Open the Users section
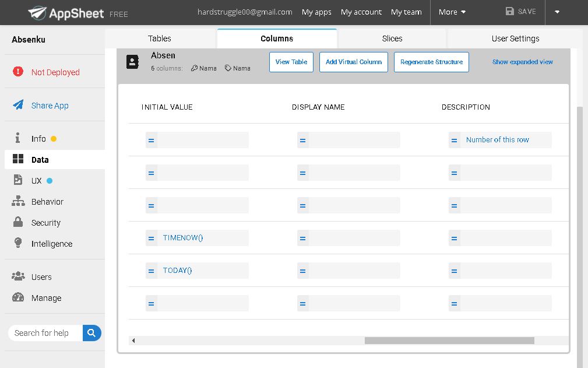 tap(40, 276)
